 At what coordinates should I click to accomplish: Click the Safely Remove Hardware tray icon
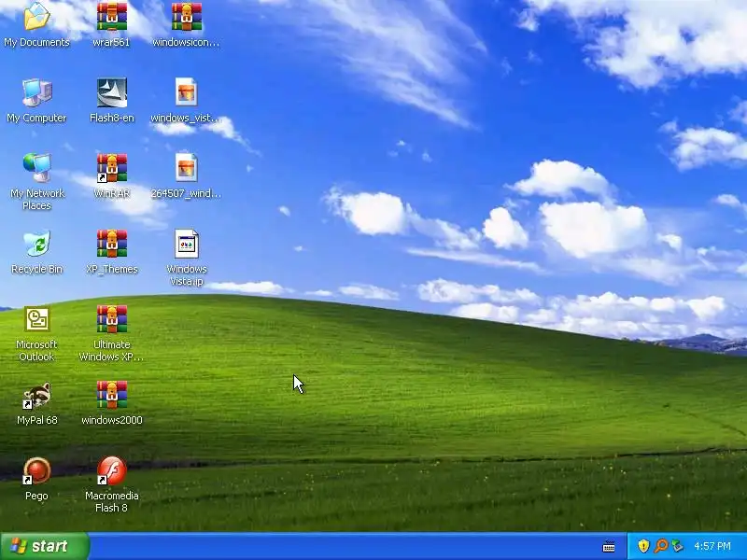pyautogui.click(x=677, y=546)
